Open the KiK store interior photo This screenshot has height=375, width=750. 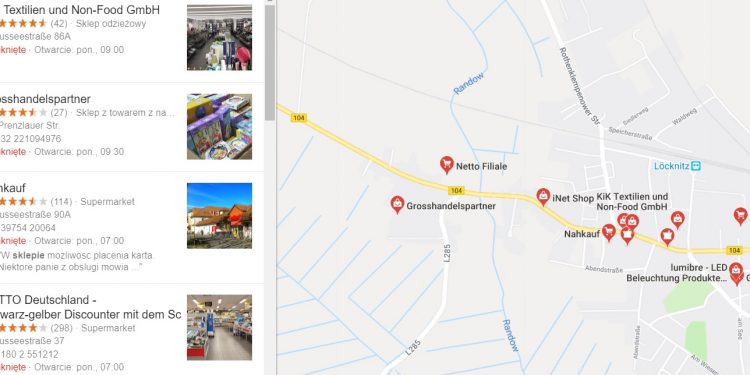point(220,37)
